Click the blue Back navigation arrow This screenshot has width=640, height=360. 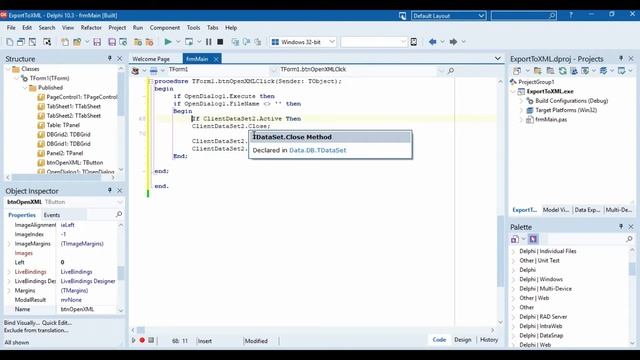pos(433,42)
